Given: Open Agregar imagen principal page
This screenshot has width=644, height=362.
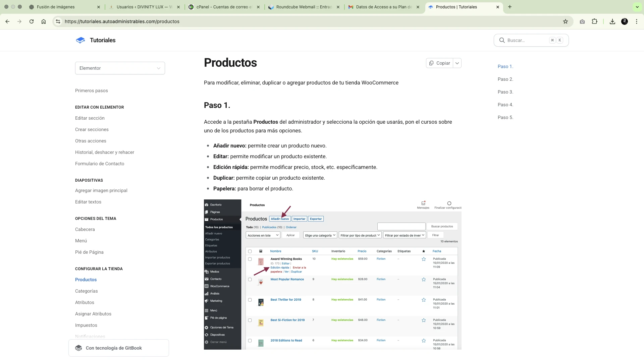Looking at the screenshot, I should click(101, 190).
